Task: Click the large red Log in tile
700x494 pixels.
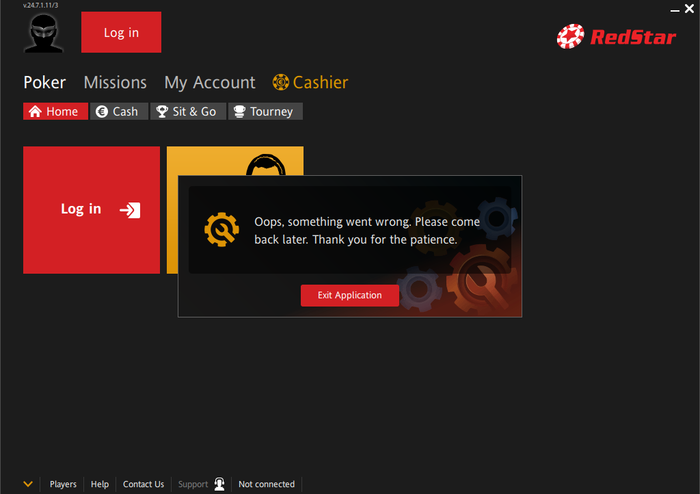Action: 92,210
